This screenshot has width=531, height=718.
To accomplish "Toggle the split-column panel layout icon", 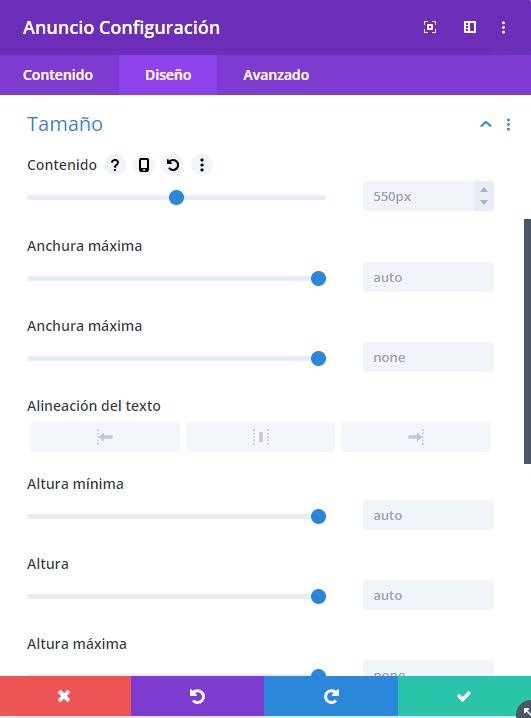I will (x=470, y=27).
